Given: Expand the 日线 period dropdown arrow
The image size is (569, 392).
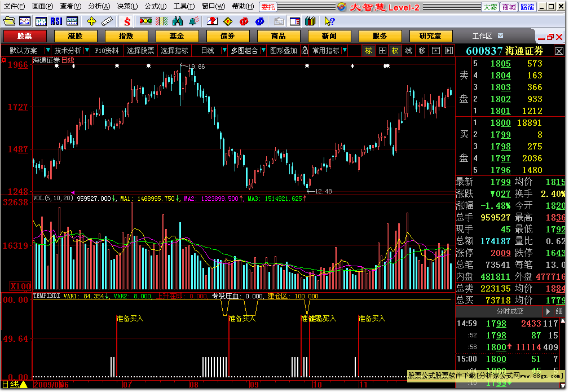Looking at the screenshot, I should (224, 50).
